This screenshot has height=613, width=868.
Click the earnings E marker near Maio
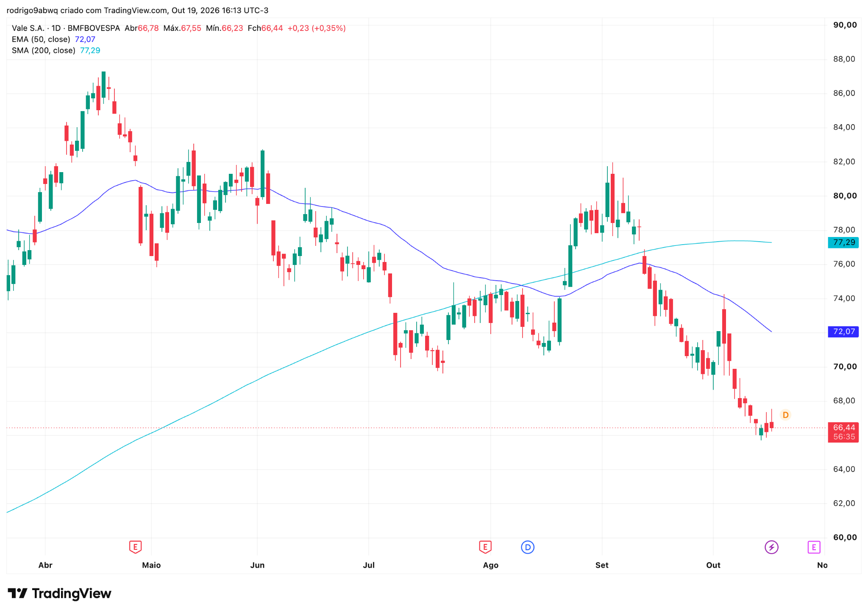[135, 547]
